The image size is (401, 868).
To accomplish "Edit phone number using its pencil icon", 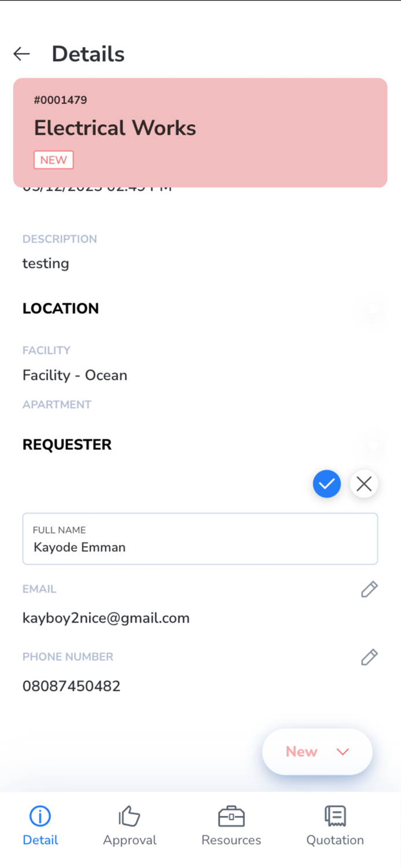I will coord(369,657).
